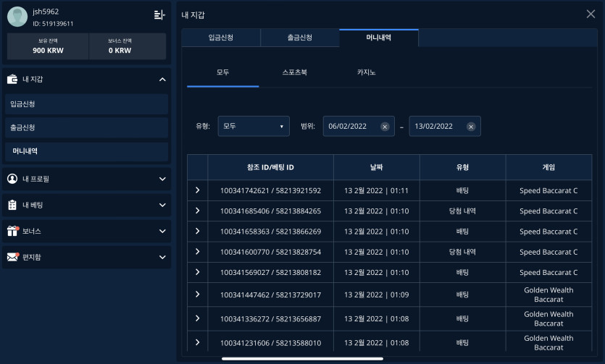
Task: Click the horizontal scrollbar under the table
Action: click(302, 359)
